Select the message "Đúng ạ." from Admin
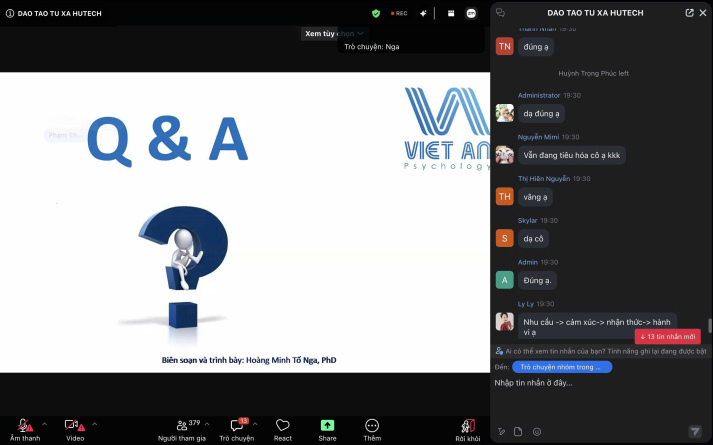 coord(537,280)
